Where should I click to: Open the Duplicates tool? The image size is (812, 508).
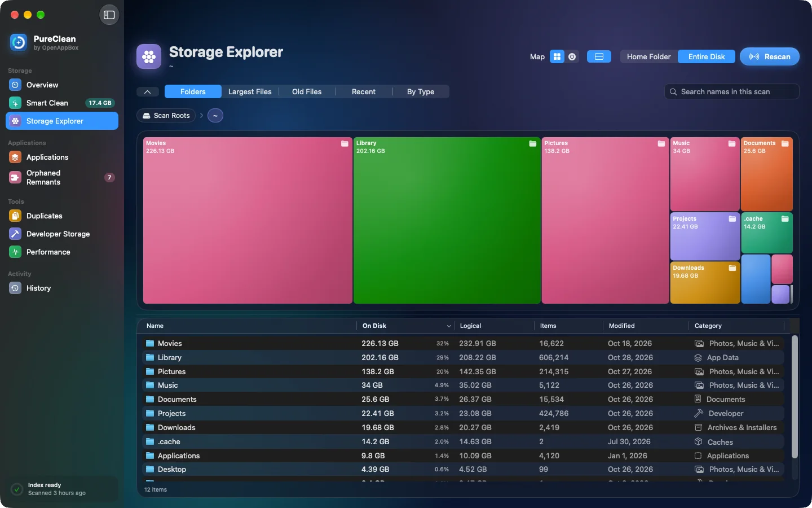coord(62,216)
